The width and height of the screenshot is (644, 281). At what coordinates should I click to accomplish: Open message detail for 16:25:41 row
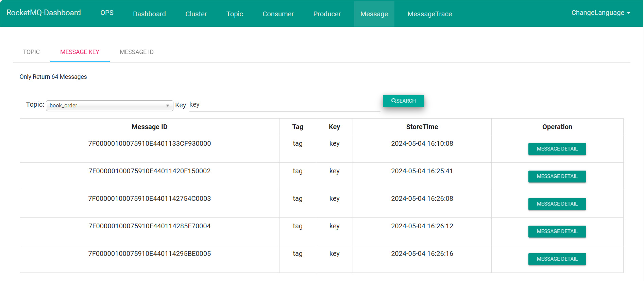pos(557,176)
